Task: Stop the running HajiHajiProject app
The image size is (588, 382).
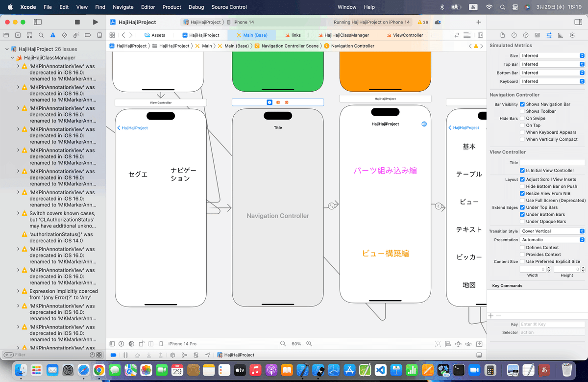Action: pos(77,22)
